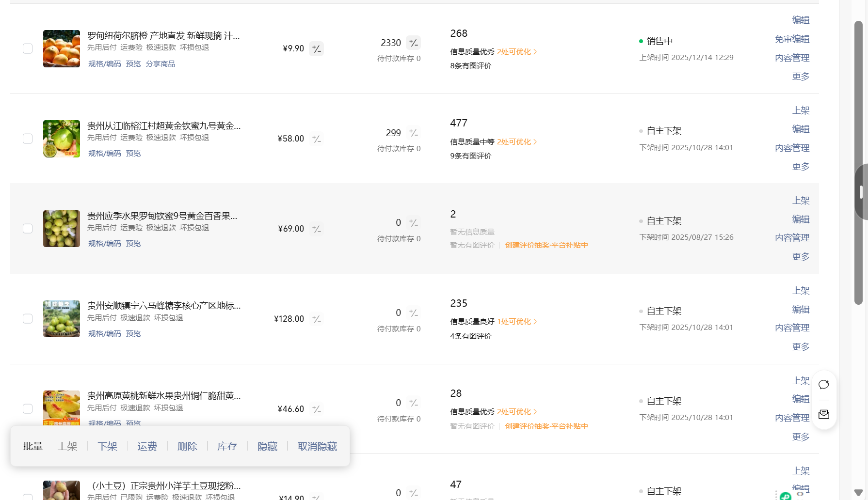The height and width of the screenshot is (500, 868).
Task: Expand 1处可优化 for 蜂糖李 product
Action: pos(516,322)
